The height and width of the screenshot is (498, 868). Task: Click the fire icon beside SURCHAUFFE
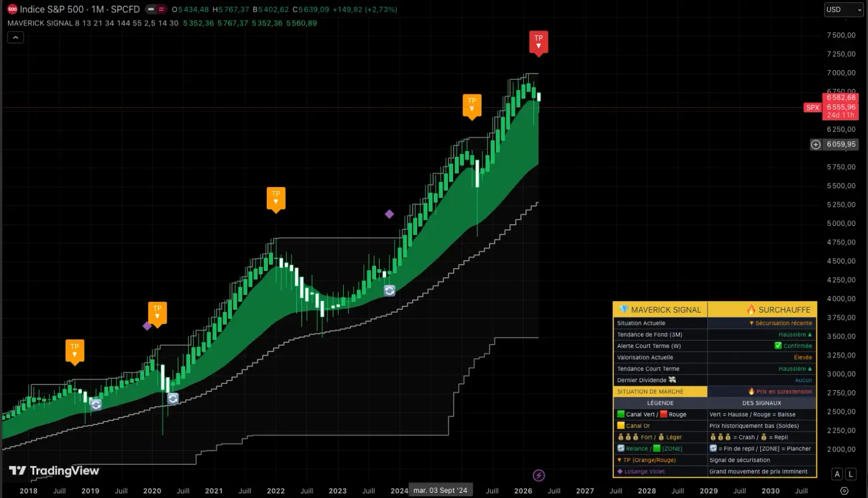point(751,310)
